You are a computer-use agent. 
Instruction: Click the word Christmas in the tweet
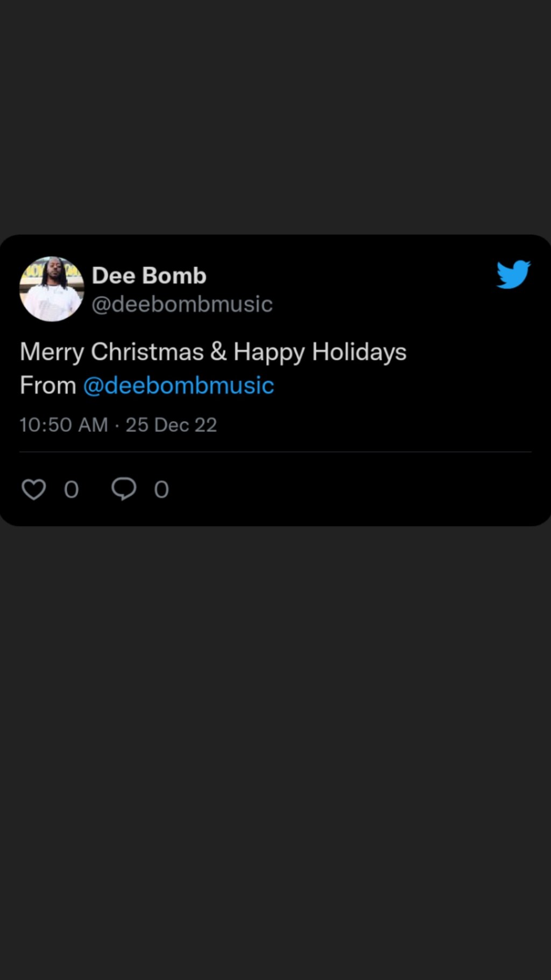pyautogui.click(x=147, y=352)
